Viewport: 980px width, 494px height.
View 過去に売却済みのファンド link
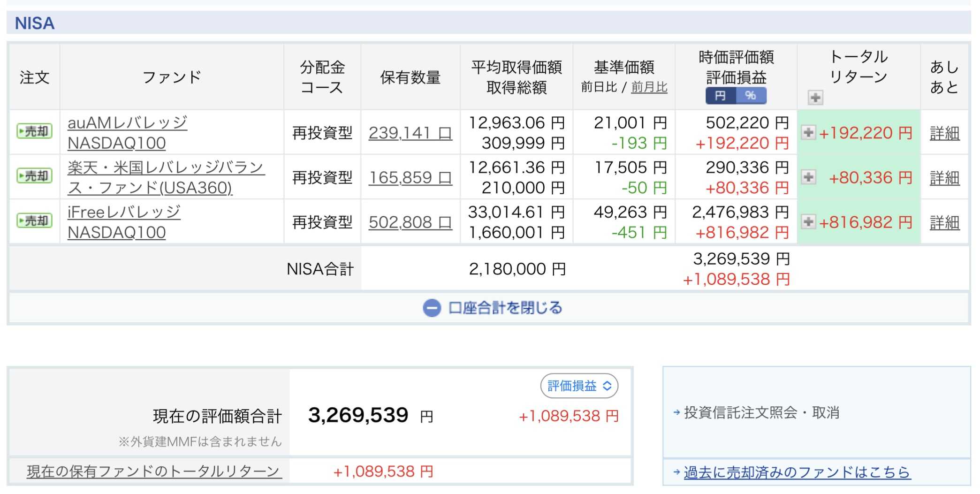pyautogui.click(x=797, y=472)
